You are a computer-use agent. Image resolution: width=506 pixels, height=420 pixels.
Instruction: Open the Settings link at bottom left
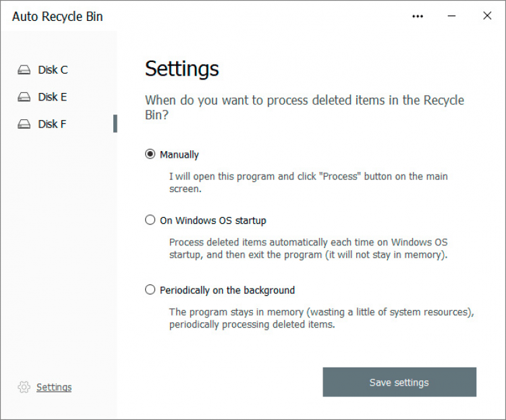click(54, 387)
